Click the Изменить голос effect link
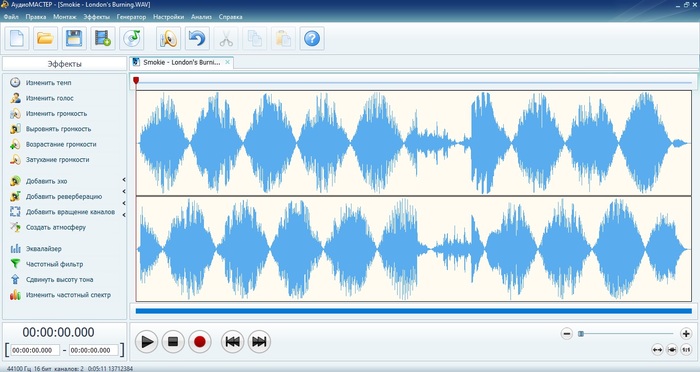Viewport: 700px width, 372px height. click(x=50, y=98)
